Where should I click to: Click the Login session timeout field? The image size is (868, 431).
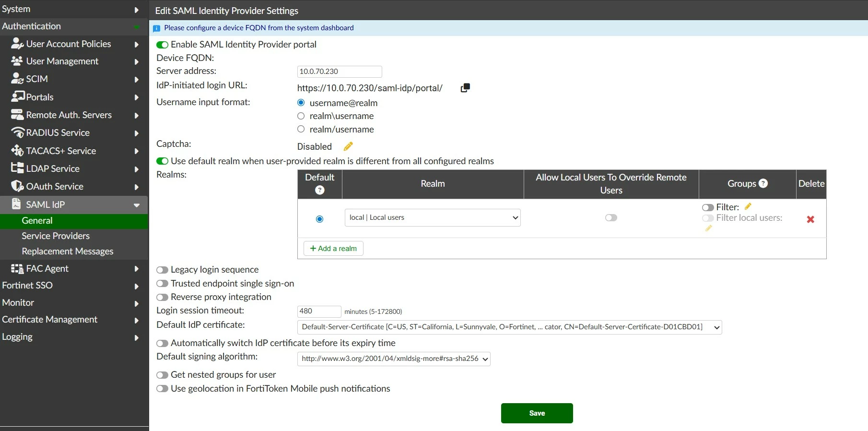tap(319, 311)
